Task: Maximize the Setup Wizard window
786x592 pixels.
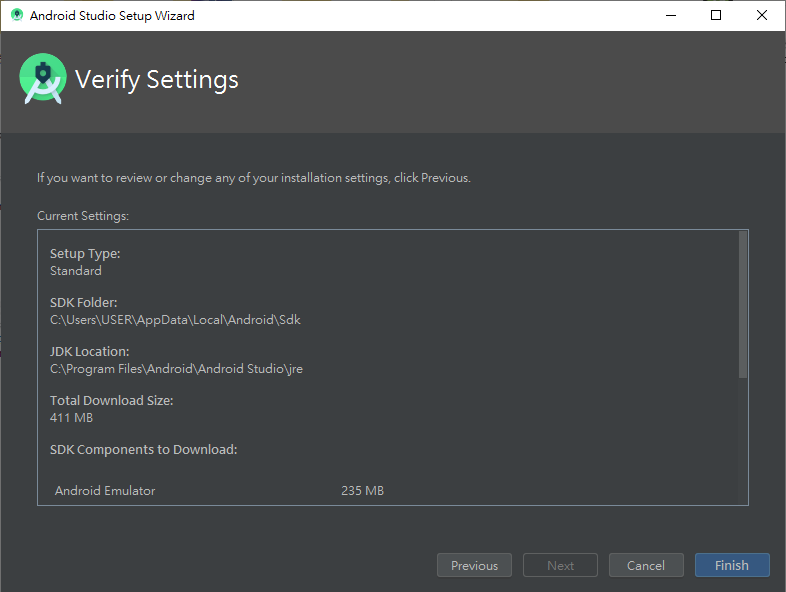Action: (x=716, y=15)
